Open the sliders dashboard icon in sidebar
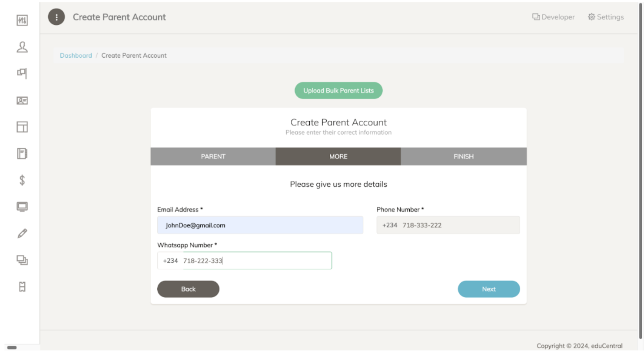This screenshot has height=354, width=644. pyautogui.click(x=22, y=20)
